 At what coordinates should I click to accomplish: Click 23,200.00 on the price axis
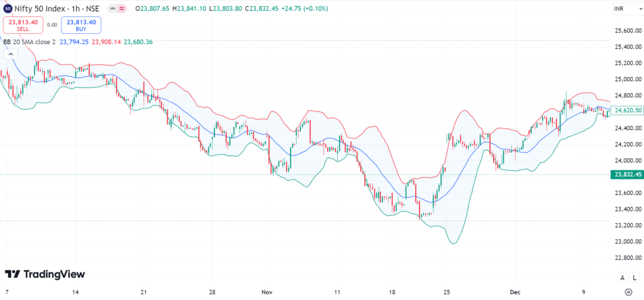click(628, 226)
